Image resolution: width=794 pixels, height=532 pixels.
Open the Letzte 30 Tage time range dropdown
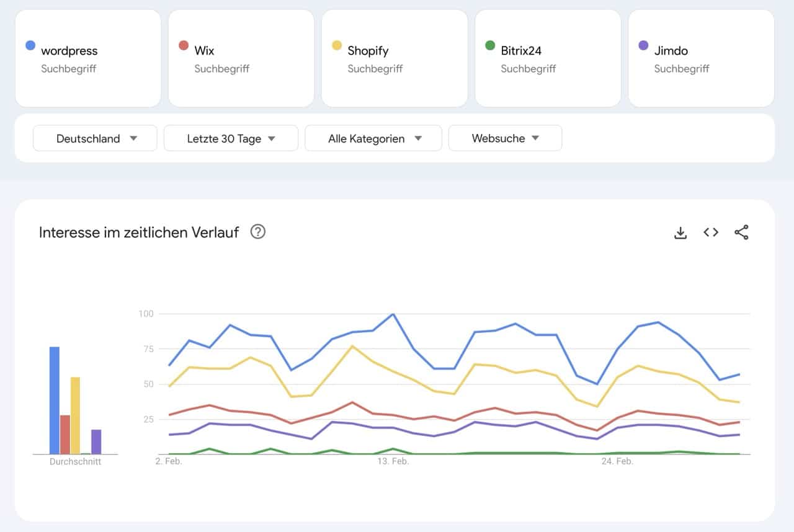(x=231, y=138)
